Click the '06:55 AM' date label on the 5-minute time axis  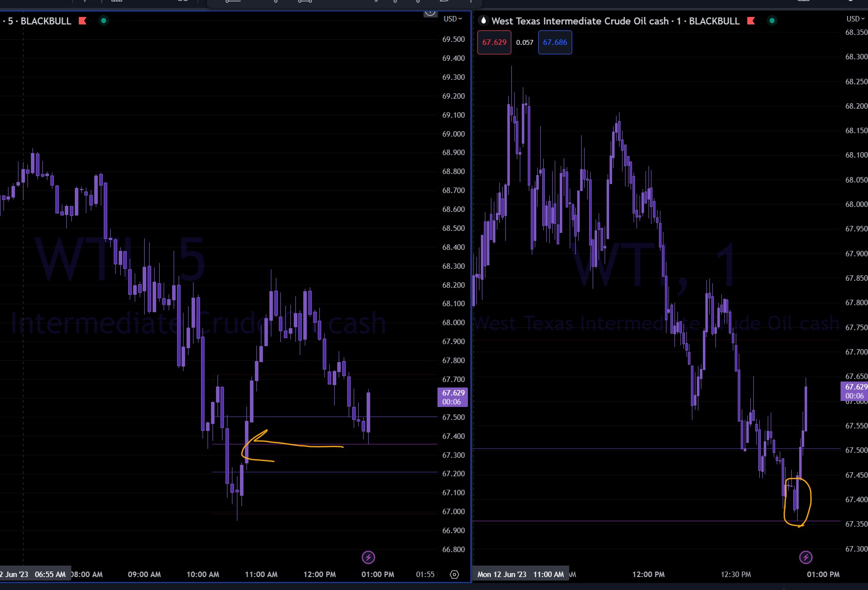click(x=50, y=575)
